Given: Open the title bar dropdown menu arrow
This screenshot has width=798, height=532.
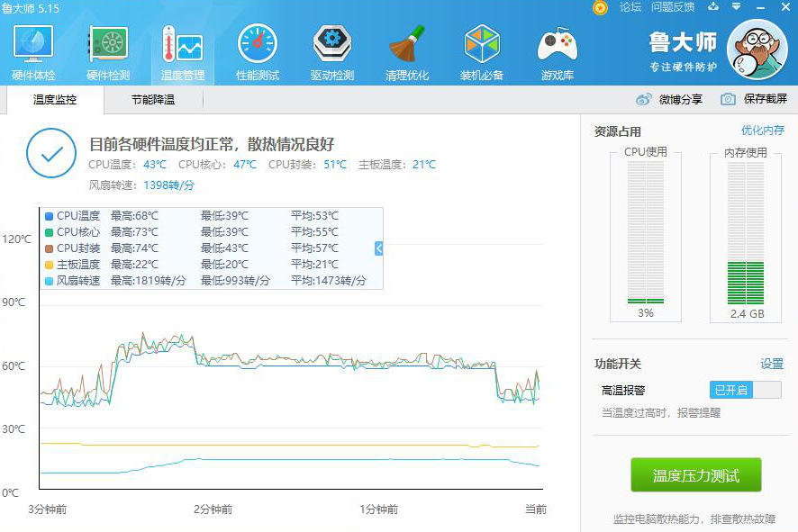Looking at the screenshot, I should click(737, 6).
